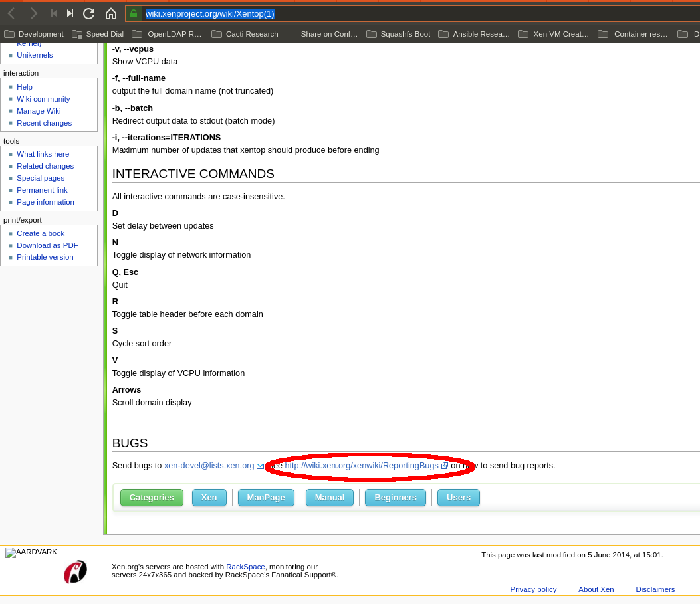Follow the xen-devel@lists.xen.org email link
This screenshot has height=604, width=700.
(209, 466)
